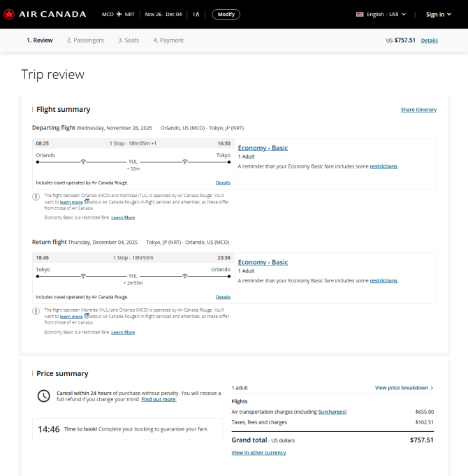Click Wi-Fi icon on YUL-Tokyo departing segment
This screenshot has width=468, height=476.
pos(184,161)
